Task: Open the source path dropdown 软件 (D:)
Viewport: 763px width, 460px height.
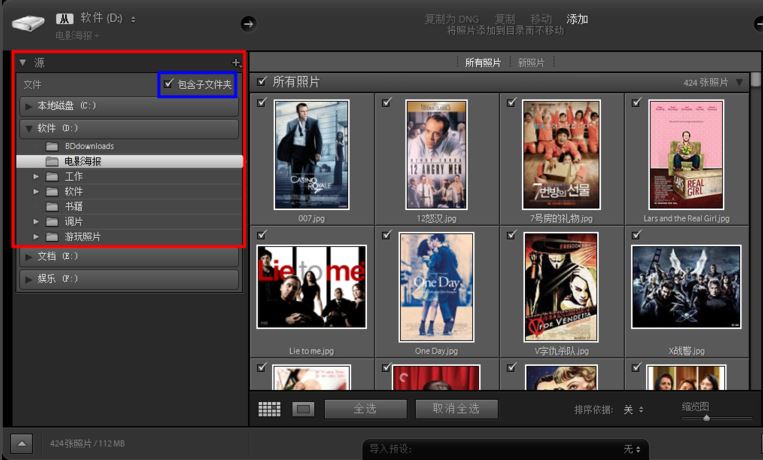Action: pyautogui.click(x=108, y=18)
